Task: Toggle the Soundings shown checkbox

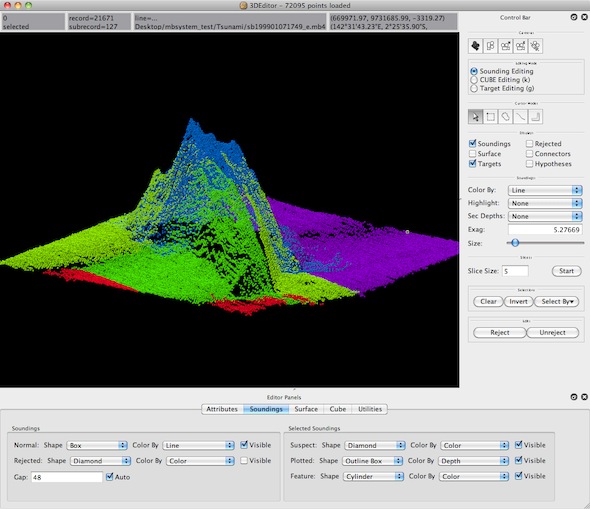Action: 473,143
